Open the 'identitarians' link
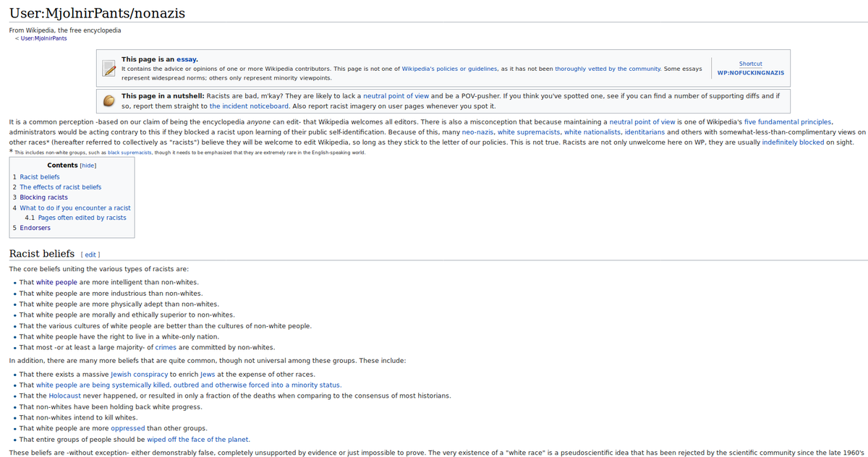Viewport: 868px width, 457px height. tap(644, 132)
